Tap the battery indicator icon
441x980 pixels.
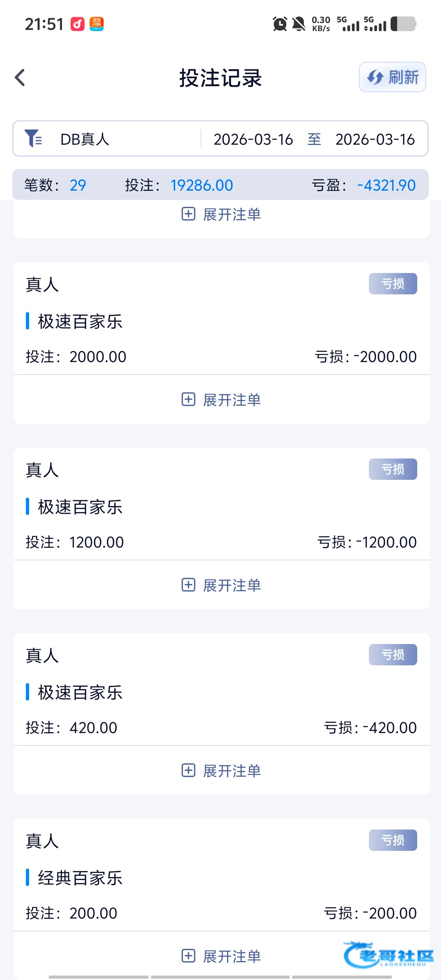coord(403,24)
